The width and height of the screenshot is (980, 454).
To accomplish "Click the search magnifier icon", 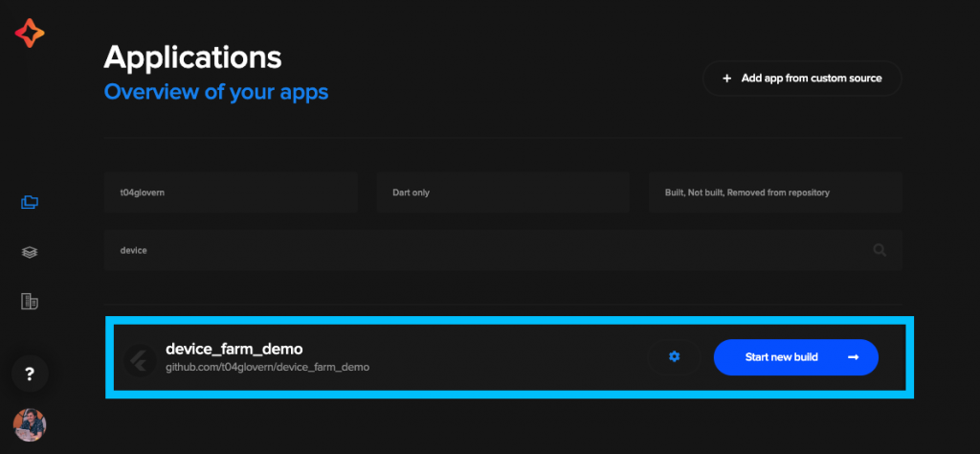I will (880, 250).
